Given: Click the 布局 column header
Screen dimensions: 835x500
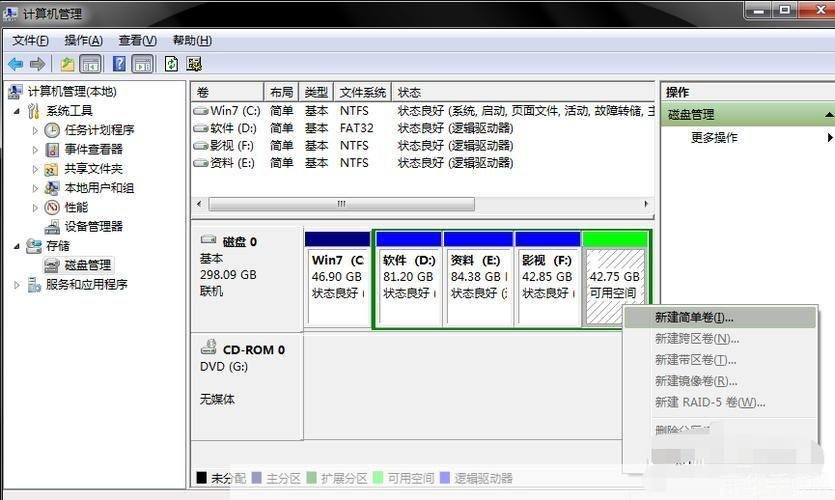Looking at the screenshot, I should coord(281,92).
